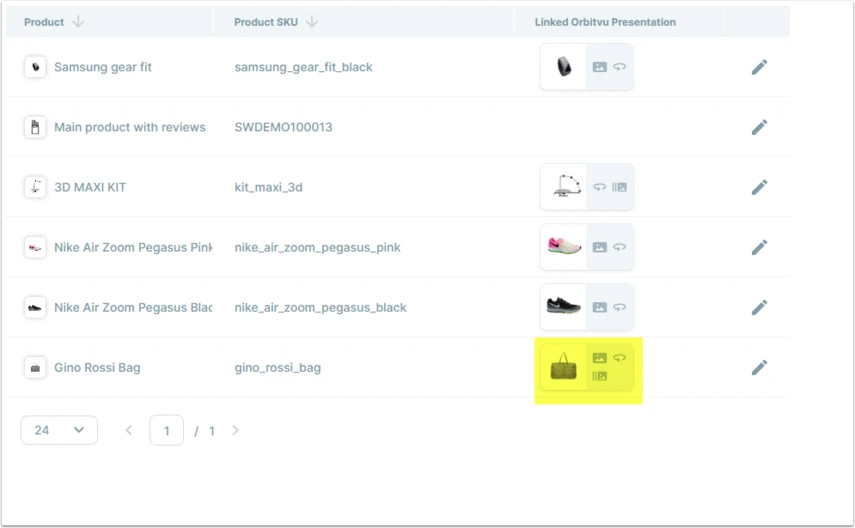Click Nike Air Zoom Pegasus Black product name
This screenshot has width=855, height=528.
point(133,308)
